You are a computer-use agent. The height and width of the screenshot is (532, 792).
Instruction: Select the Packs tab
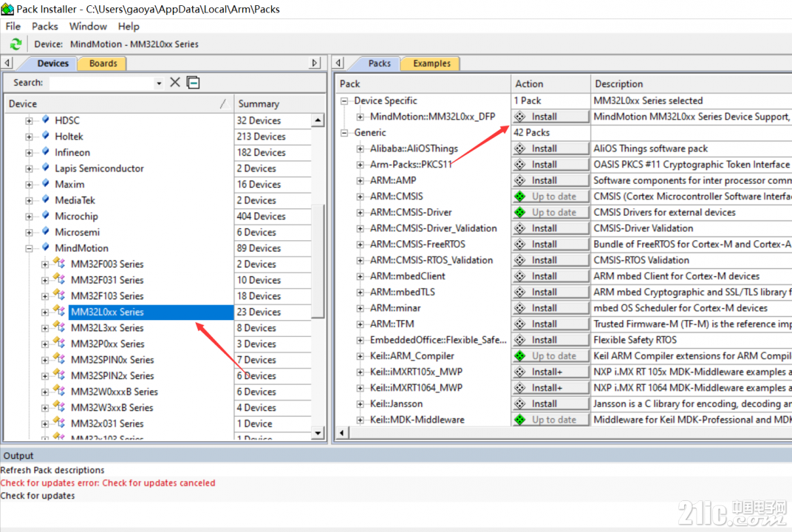pyautogui.click(x=379, y=63)
